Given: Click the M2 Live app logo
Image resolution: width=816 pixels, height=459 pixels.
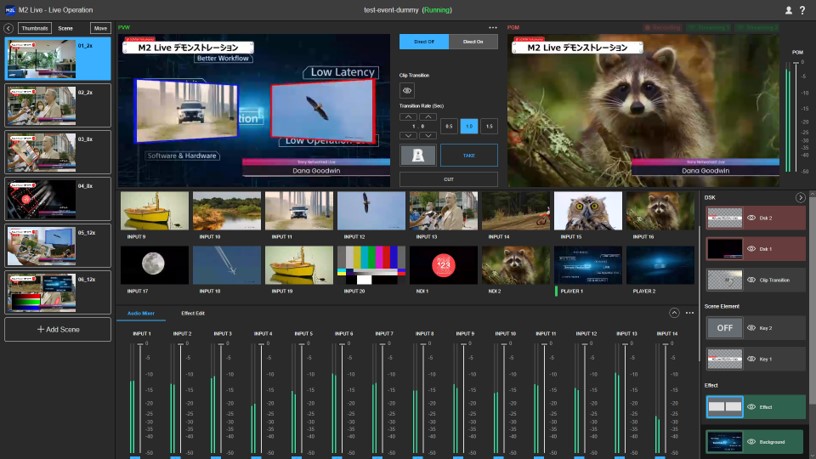Looking at the screenshot, I should point(10,9).
